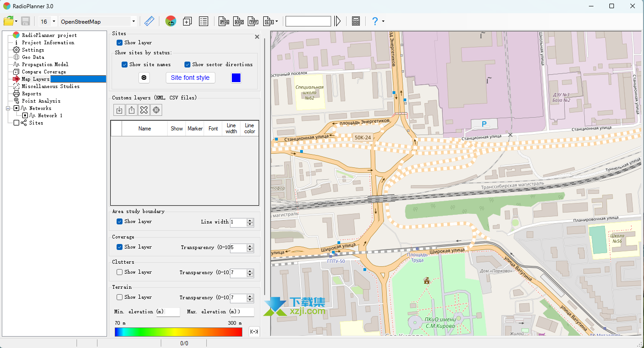The width and height of the screenshot is (644, 348).
Task: Collapse the Networks tree node
Action: (8, 108)
